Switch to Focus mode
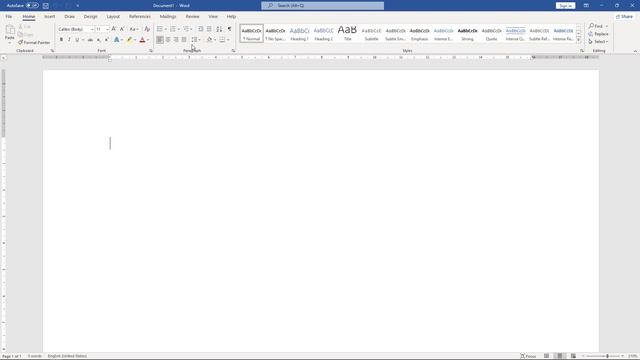Image resolution: width=640 pixels, height=360 pixels. coord(528,356)
